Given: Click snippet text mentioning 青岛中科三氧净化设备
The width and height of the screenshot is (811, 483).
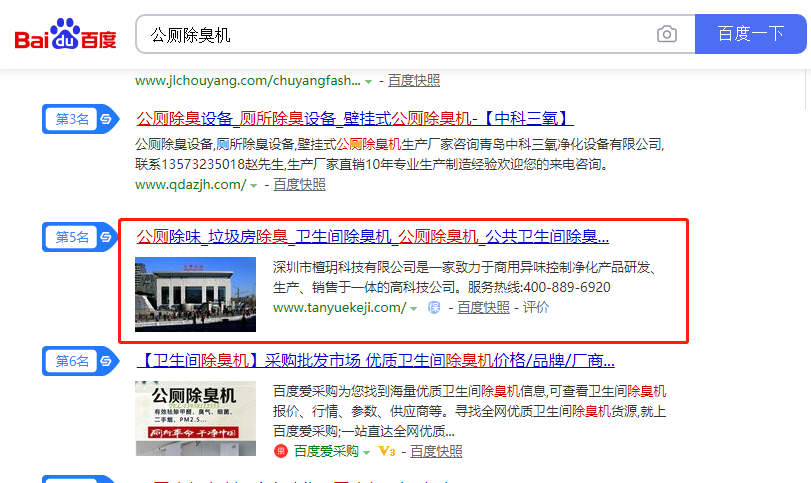Looking at the screenshot, I should tap(399, 154).
